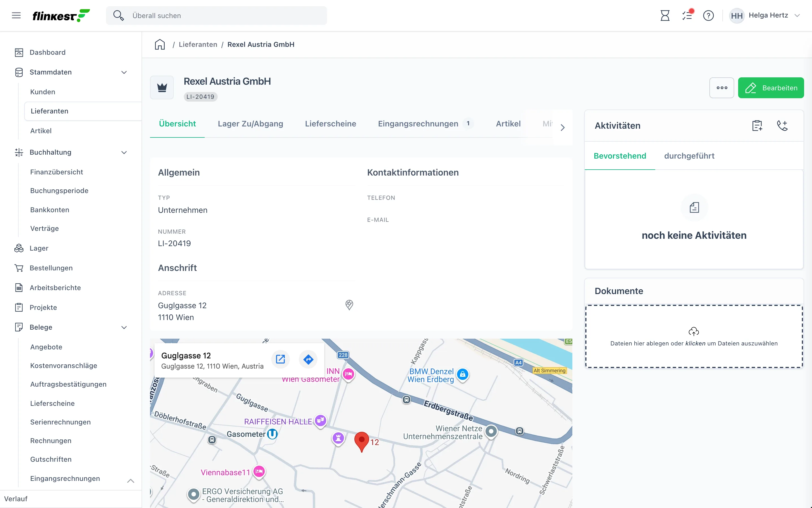Open Kostenvoranschläge in the sidebar
812x508 pixels.
pyautogui.click(x=64, y=366)
